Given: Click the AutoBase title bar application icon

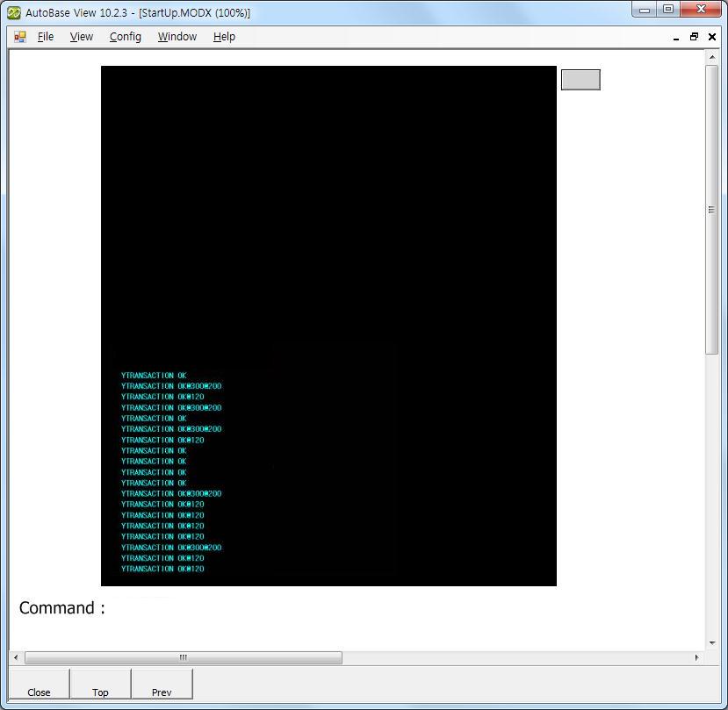Looking at the screenshot, I should click(14, 13).
